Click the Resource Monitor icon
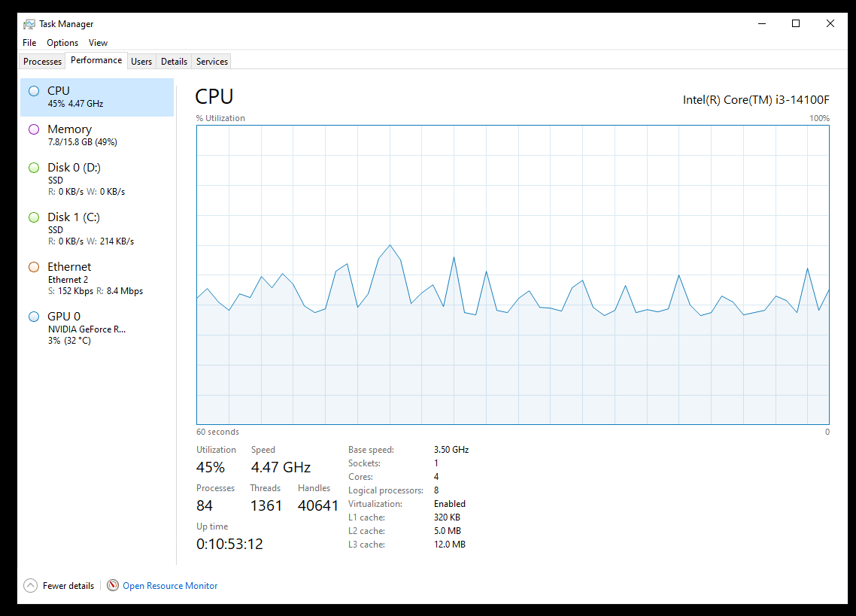 (x=113, y=585)
